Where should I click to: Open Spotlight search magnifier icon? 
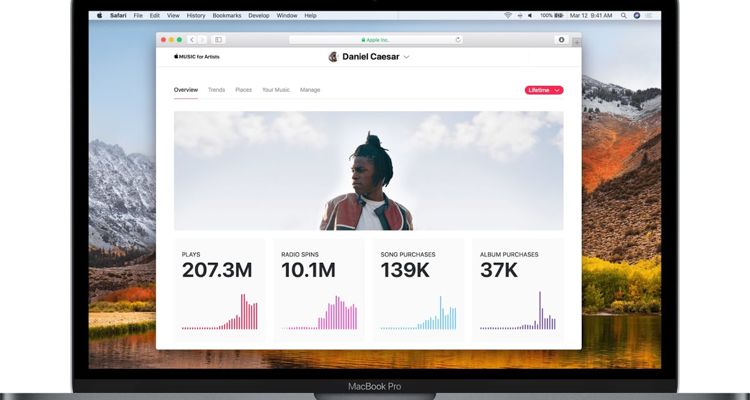click(x=624, y=16)
